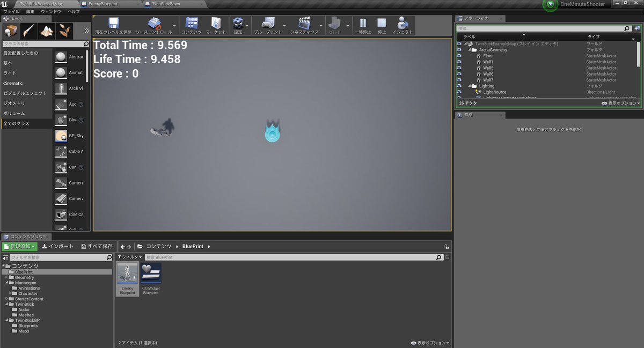Open Cinematics (シネマティクス) toolbar icon

click(x=304, y=25)
